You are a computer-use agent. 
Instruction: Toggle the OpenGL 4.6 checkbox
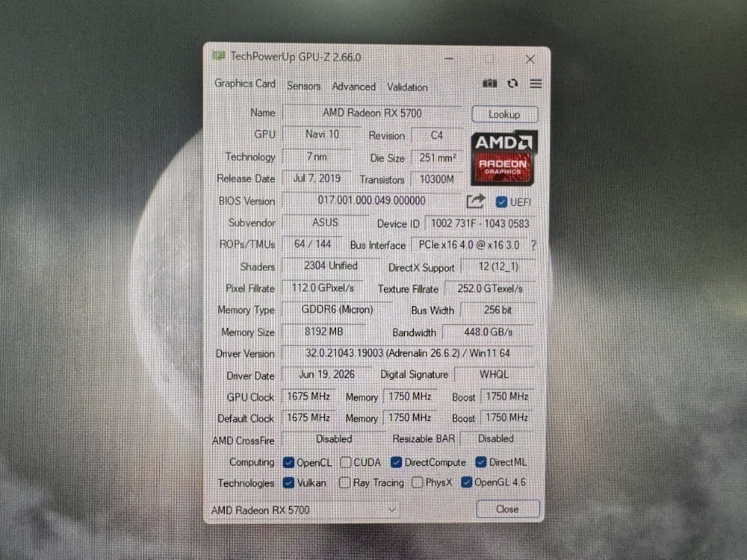[x=466, y=482]
